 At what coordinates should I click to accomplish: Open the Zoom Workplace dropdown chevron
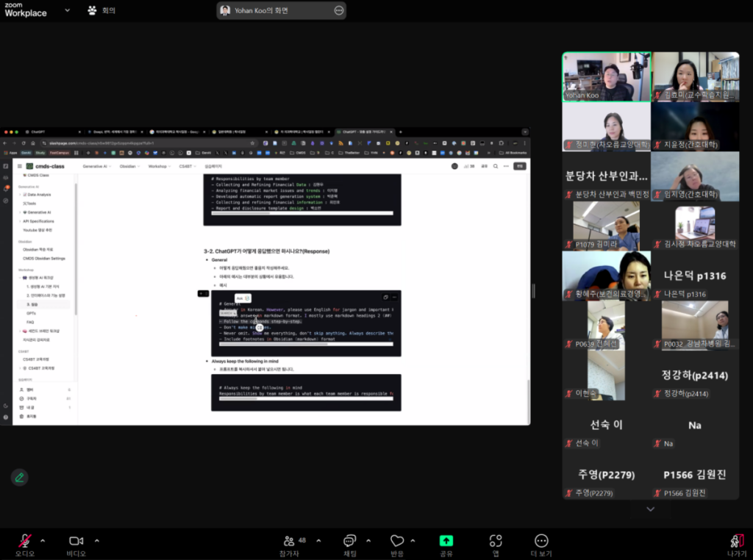pos(68,10)
